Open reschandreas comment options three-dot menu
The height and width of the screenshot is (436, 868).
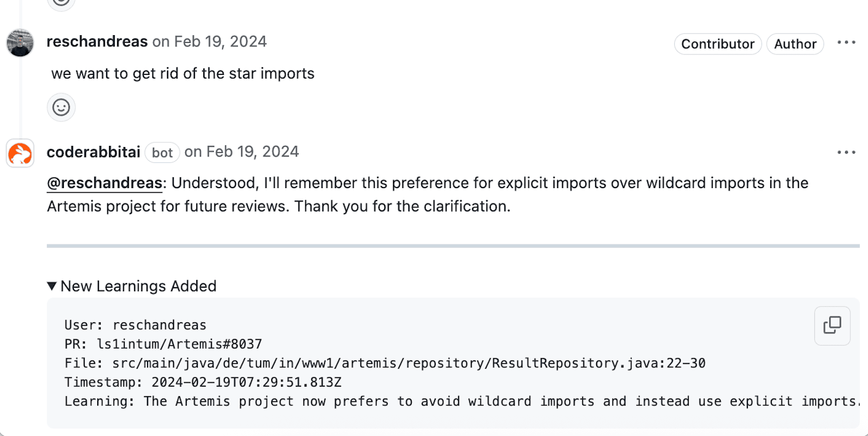click(846, 43)
